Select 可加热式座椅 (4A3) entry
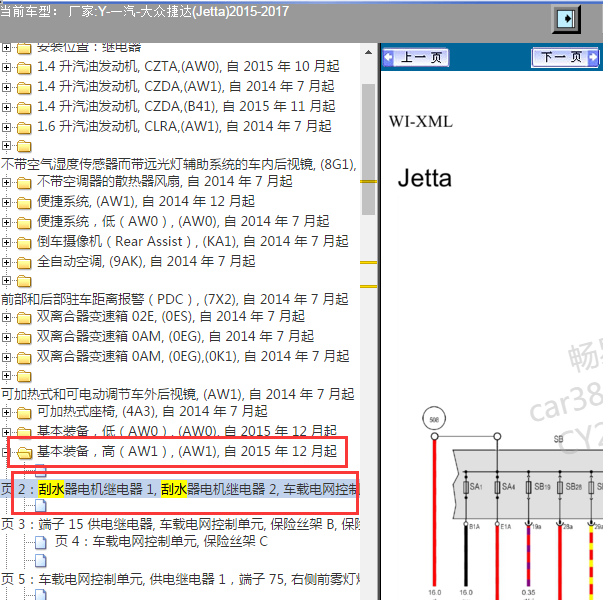The height and width of the screenshot is (600, 603). 152,412
